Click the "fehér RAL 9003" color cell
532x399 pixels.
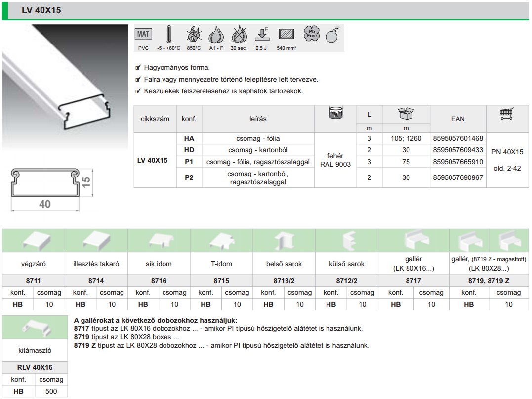pos(335,160)
